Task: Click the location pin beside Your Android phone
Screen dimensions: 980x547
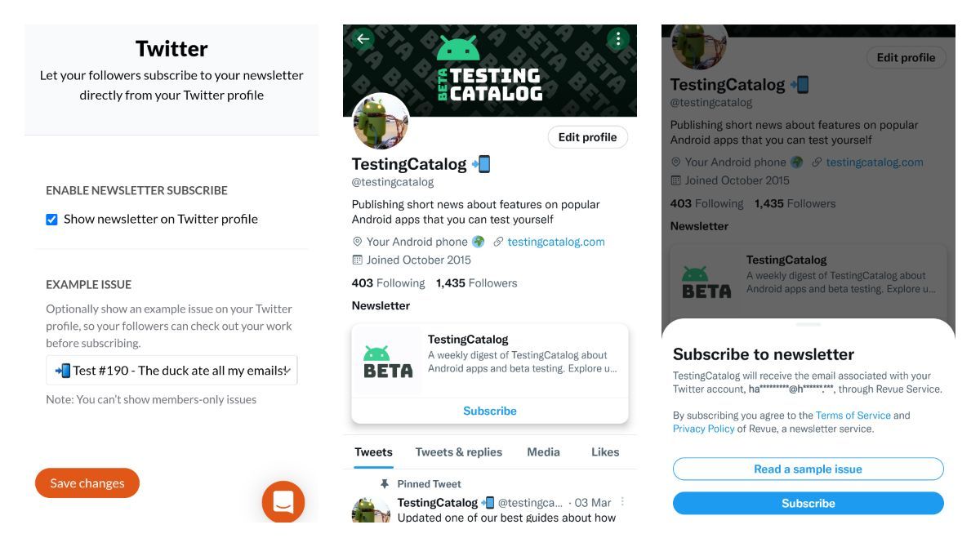Action: [359, 241]
